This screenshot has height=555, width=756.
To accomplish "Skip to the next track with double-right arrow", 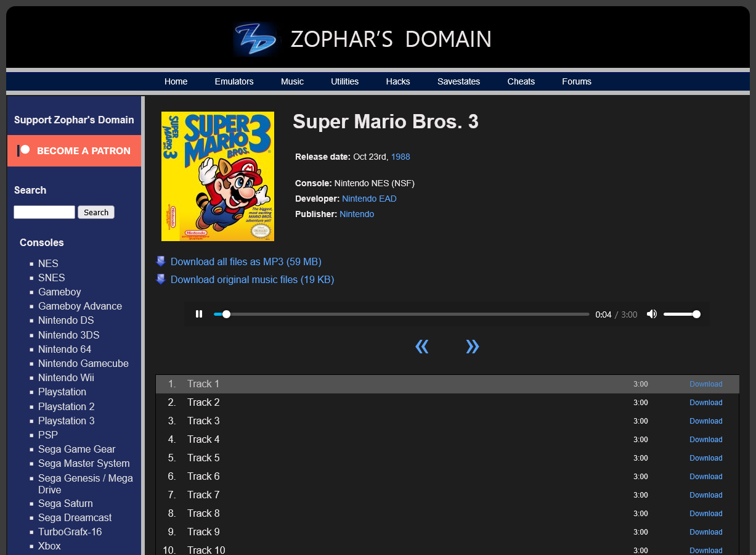I will coord(472,347).
